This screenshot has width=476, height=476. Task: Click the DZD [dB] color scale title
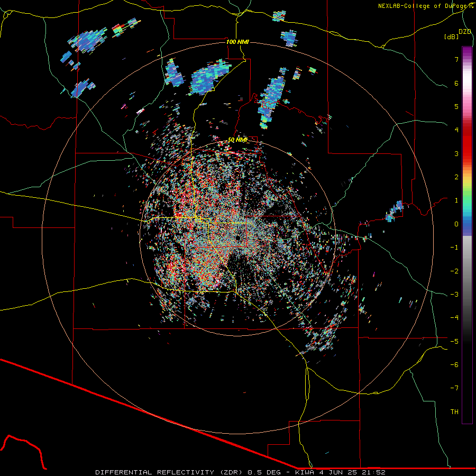tap(458, 34)
